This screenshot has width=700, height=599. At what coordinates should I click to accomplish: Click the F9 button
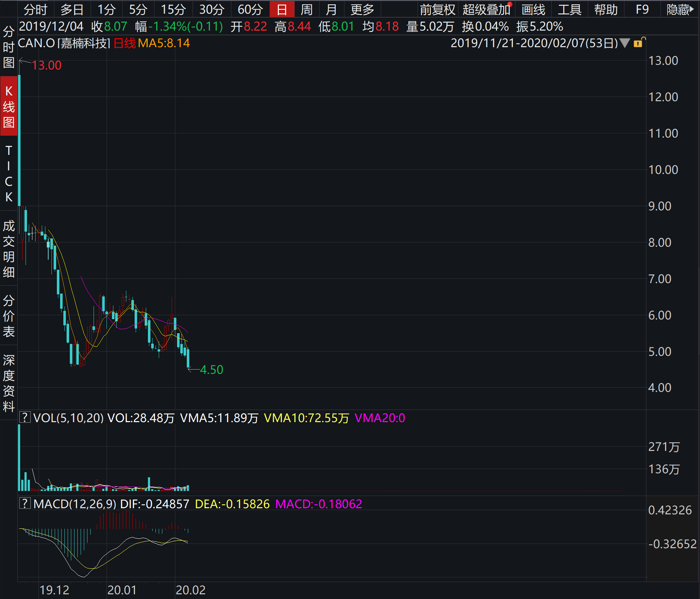(x=642, y=9)
